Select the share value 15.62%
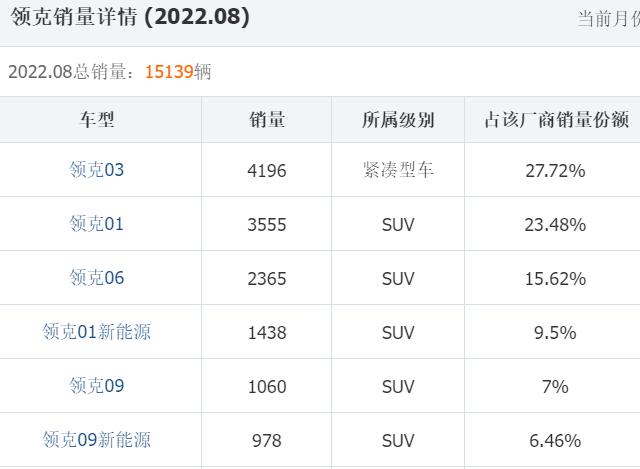 click(556, 279)
